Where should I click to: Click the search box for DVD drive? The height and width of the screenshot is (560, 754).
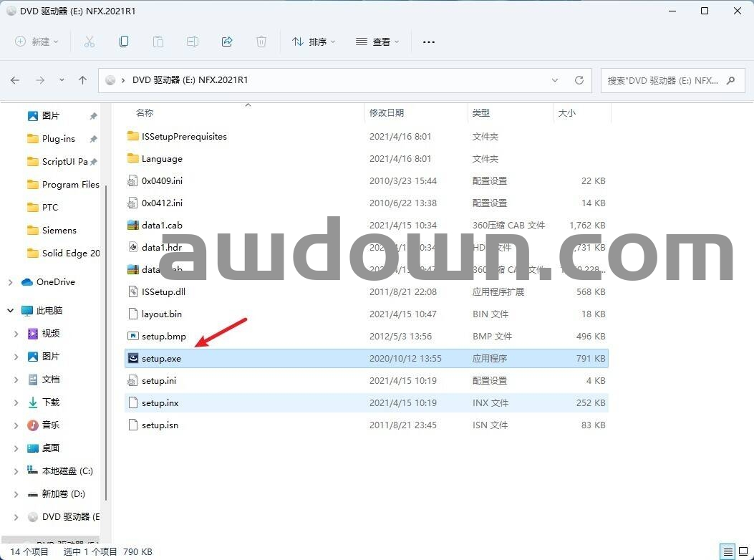(x=662, y=80)
